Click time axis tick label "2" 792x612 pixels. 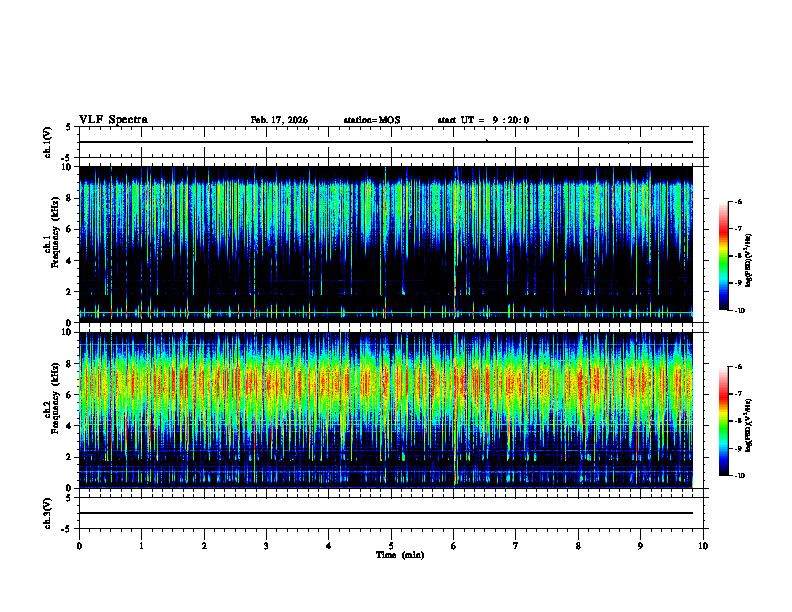204,546
